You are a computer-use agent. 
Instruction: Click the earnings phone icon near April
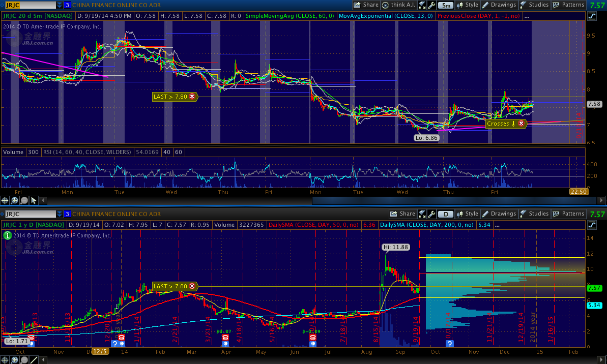tap(225, 337)
